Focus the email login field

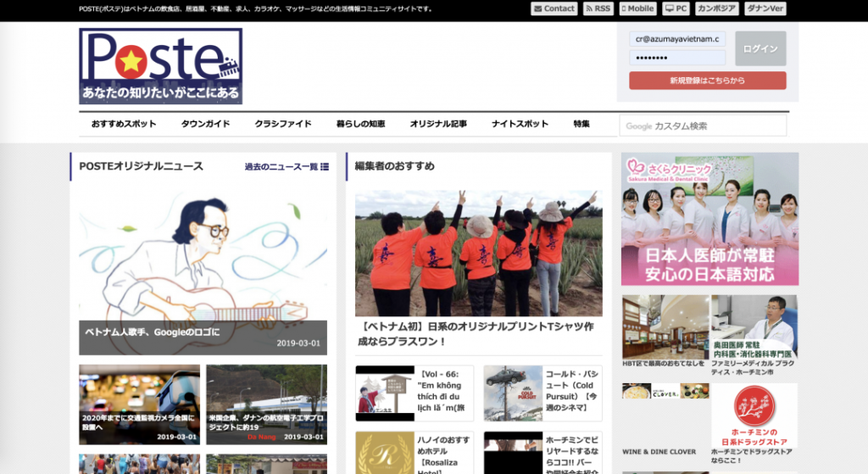click(x=677, y=39)
